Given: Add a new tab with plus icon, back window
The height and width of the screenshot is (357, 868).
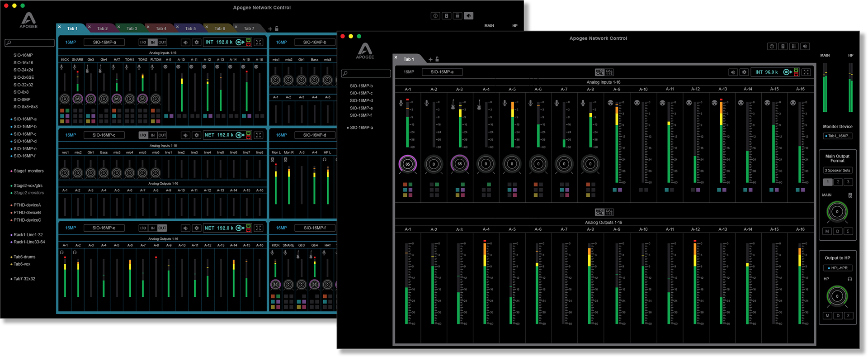Looking at the screenshot, I should pos(270,29).
